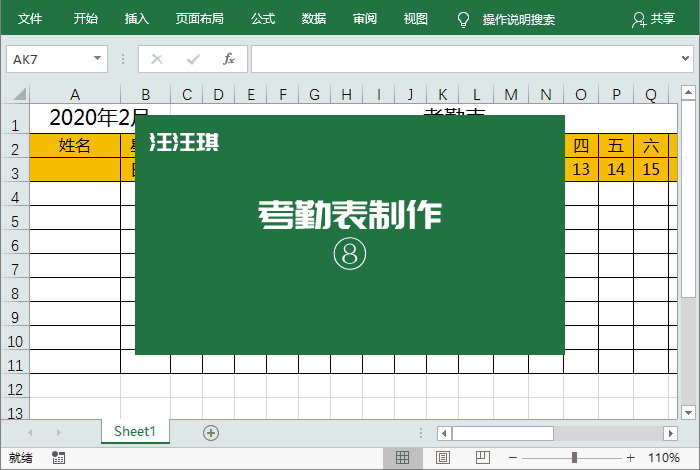Open the 视图 ribbon tab
The height and width of the screenshot is (470, 700).
point(416,19)
